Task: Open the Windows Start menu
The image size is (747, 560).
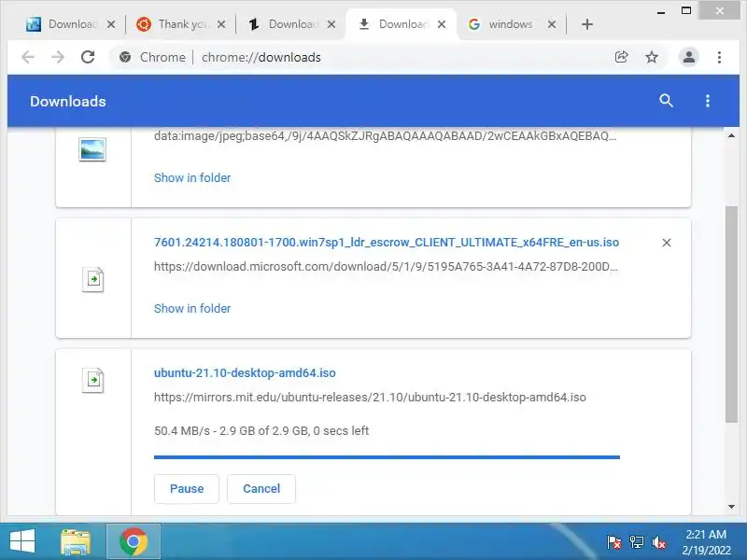Action: 21,541
